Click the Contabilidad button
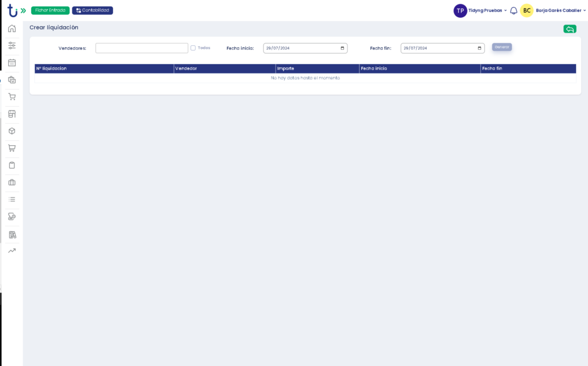This screenshot has width=588, height=366. point(92,10)
